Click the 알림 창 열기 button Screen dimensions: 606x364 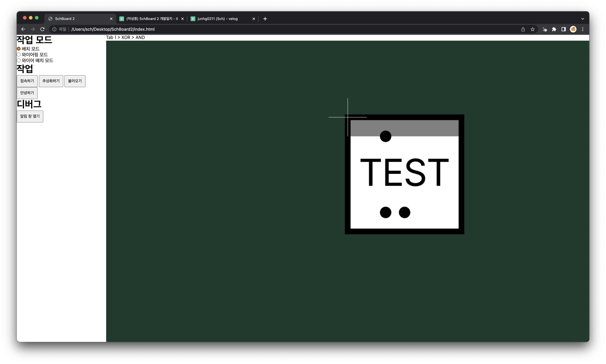30,116
